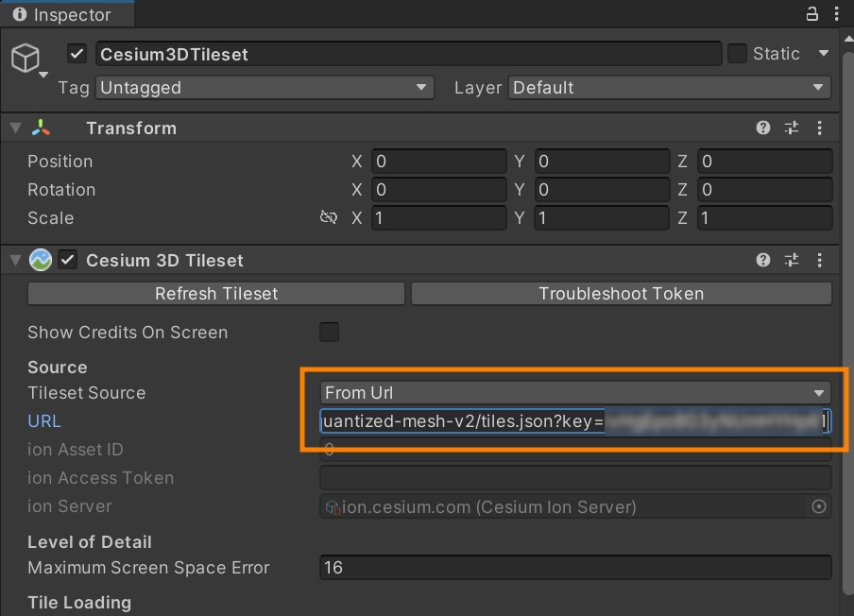Collapse the Transform component foldout
This screenshot has width=854, height=616.
[15, 128]
